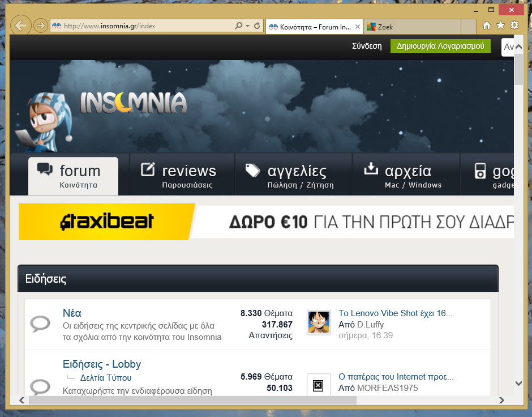Click the vertical scrollbar up arrow

point(518,47)
